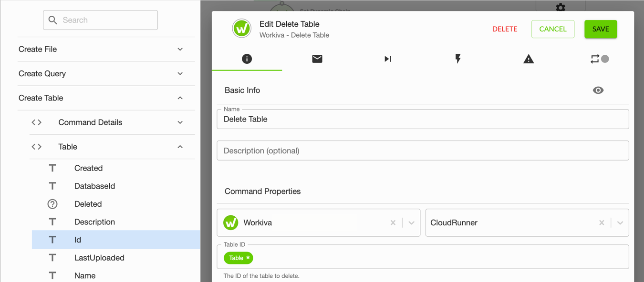Viewport: 644px width, 282px height.
Task: Click the Workiva logo in connection dropdown
Action: pyautogui.click(x=231, y=222)
